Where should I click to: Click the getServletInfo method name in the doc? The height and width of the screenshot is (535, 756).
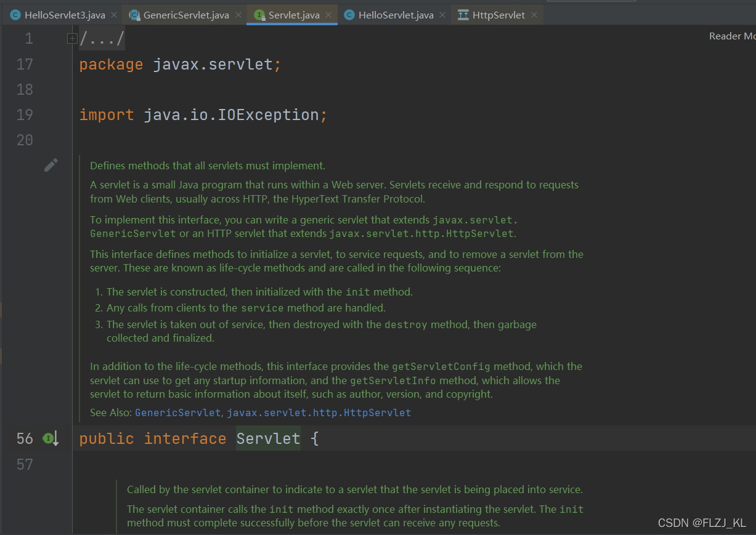pyautogui.click(x=393, y=380)
